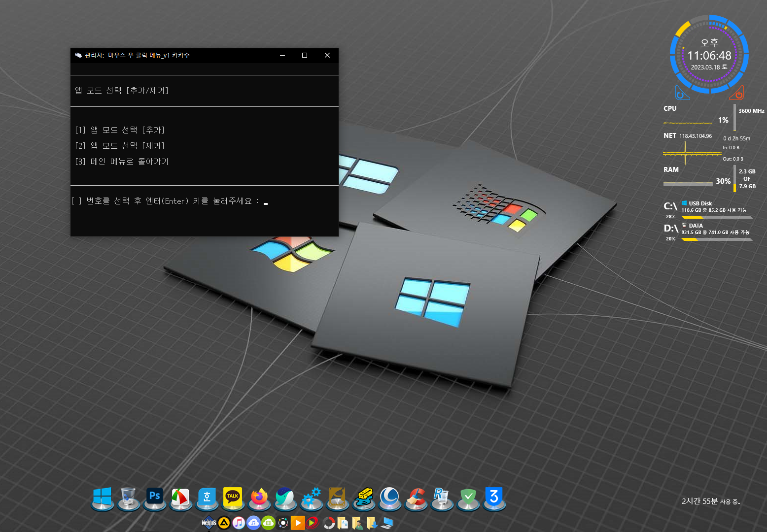Open the Glary Utilities crescent dock icon
This screenshot has height=532, width=767.
pyautogui.click(x=390, y=499)
